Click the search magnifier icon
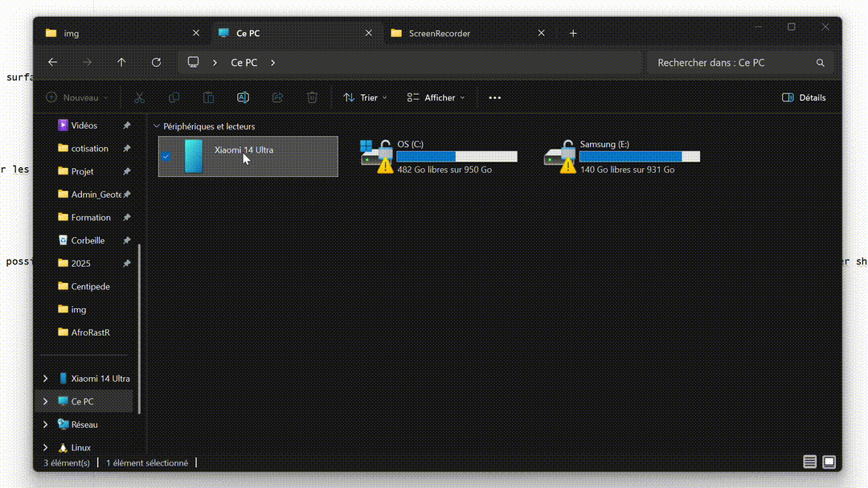Image resolution: width=868 pixels, height=488 pixels. coord(820,63)
